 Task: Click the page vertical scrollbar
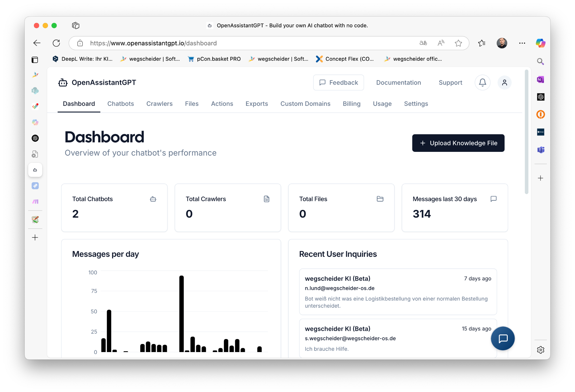click(x=526, y=132)
